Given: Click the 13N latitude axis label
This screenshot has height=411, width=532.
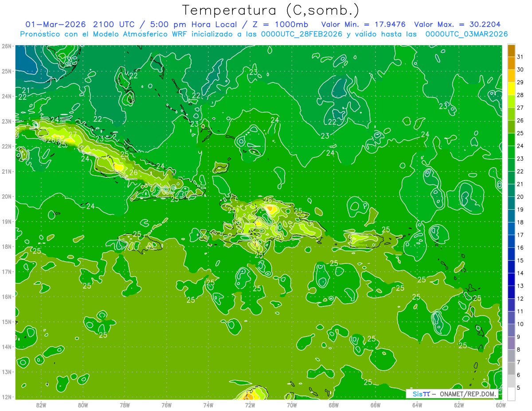Looking at the screenshot, I should [x=7, y=372].
